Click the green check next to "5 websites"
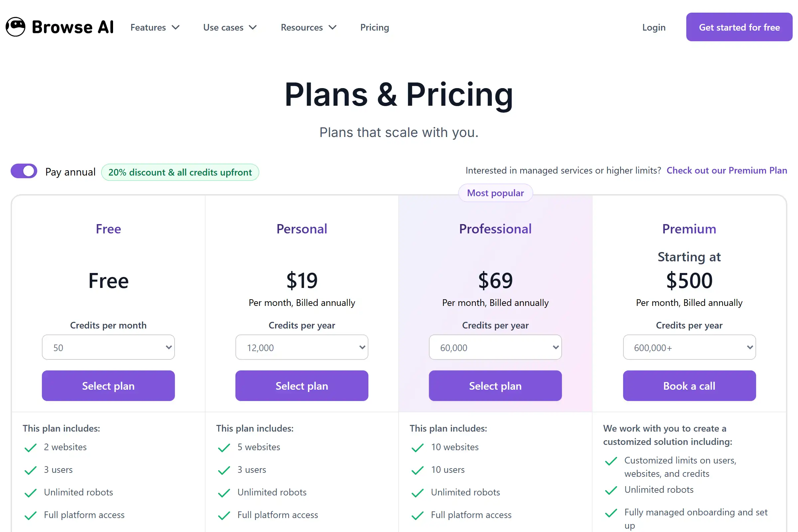 [223, 448]
